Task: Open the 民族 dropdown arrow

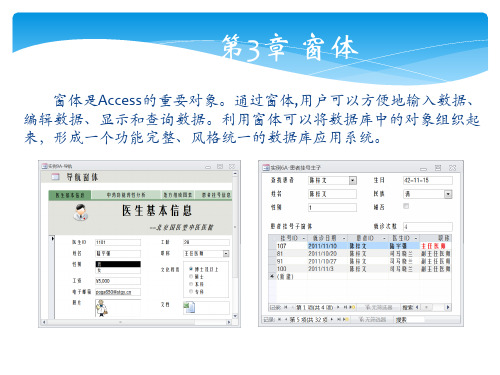Action: (x=448, y=194)
